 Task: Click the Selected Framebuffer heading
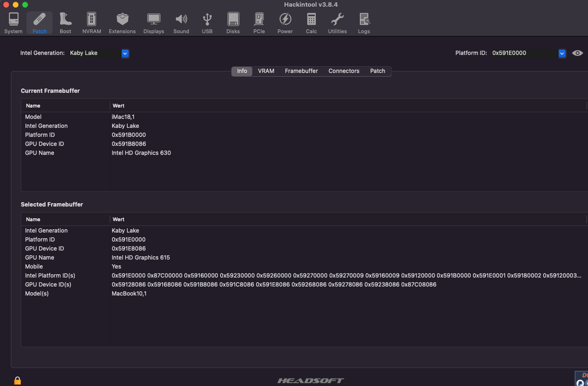52,205
